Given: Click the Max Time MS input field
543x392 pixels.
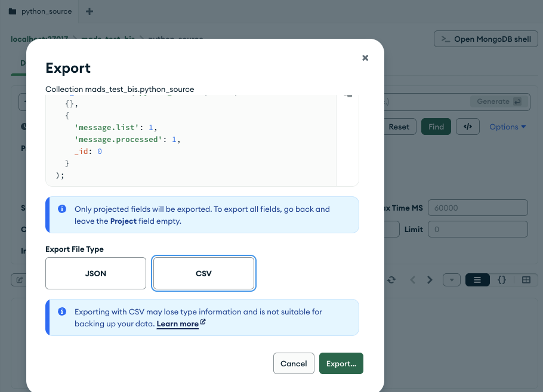Looking at the screenshot, I should pyautogui.click(x=477, y=208).
